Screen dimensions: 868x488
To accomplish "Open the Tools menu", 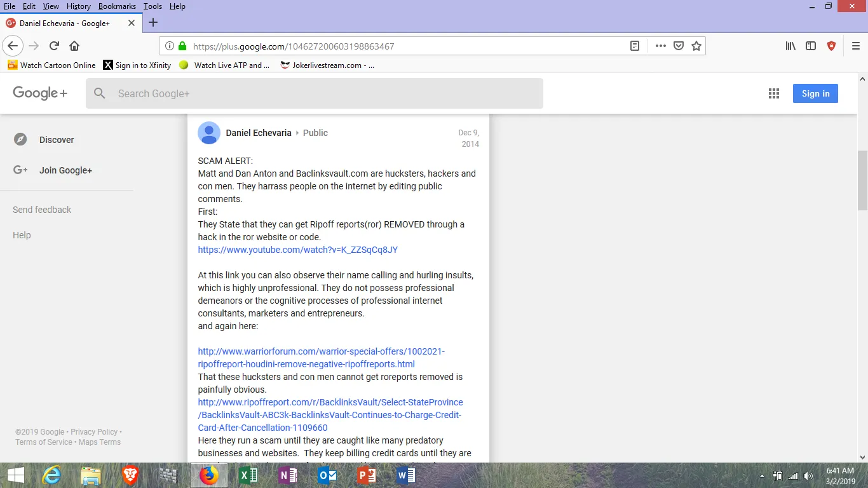I will click(x=153, y=6).
